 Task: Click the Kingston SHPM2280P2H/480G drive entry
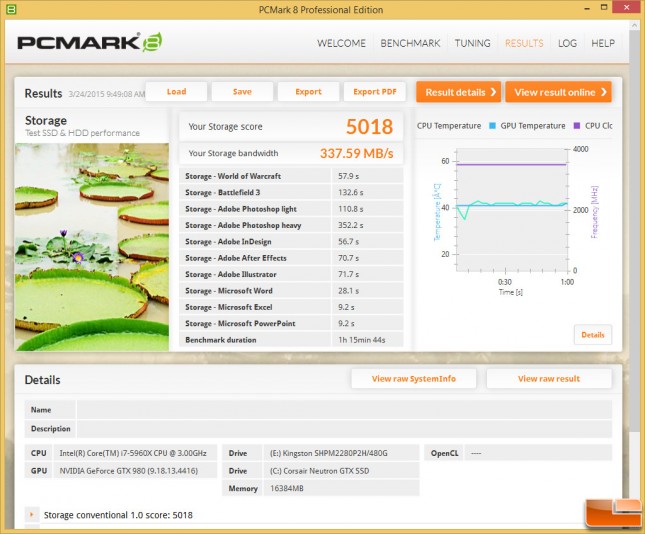click(329, 453)
